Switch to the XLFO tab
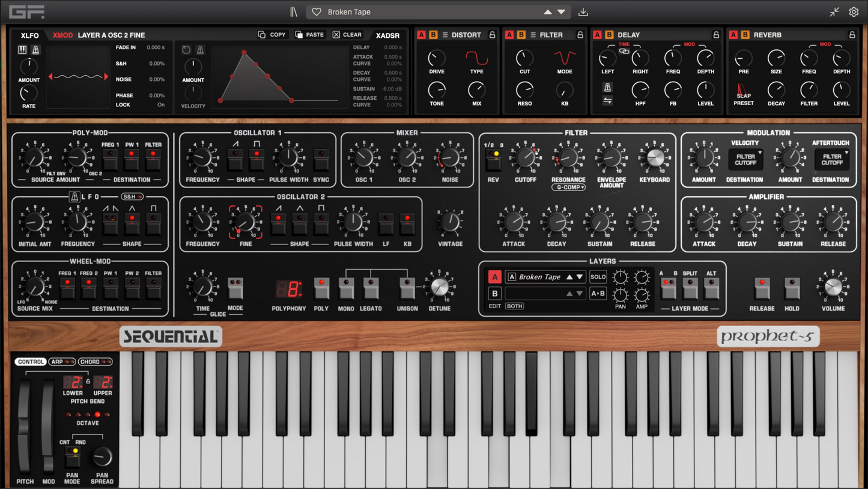 click(x=29, y=35)
